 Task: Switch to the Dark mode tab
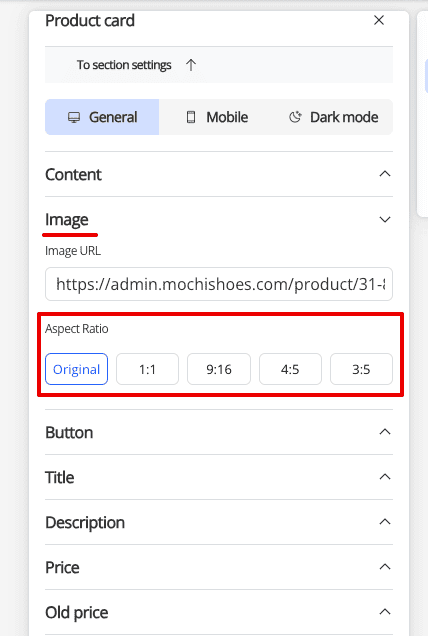(x=334, y=117)
